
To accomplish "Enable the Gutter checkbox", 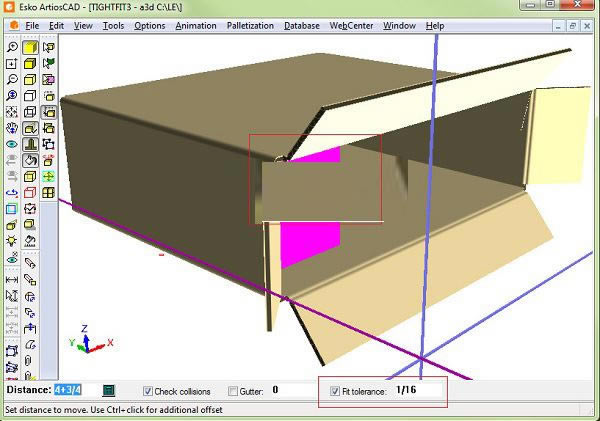I will point(233,391).
